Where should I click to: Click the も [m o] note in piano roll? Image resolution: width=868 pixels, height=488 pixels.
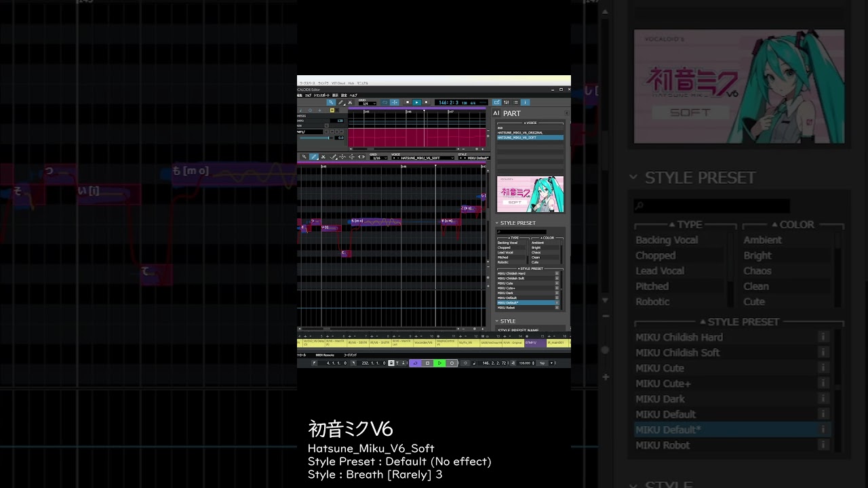(x=375, y=221)
